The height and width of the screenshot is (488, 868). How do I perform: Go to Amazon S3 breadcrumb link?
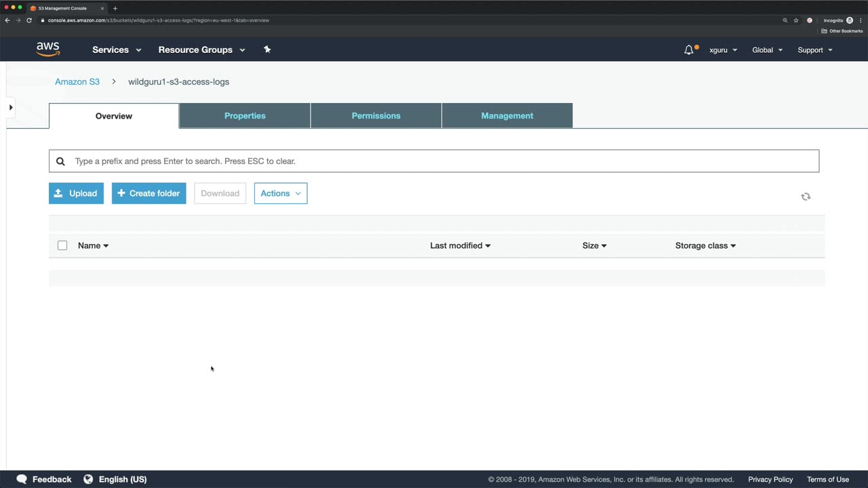(77, 82)
